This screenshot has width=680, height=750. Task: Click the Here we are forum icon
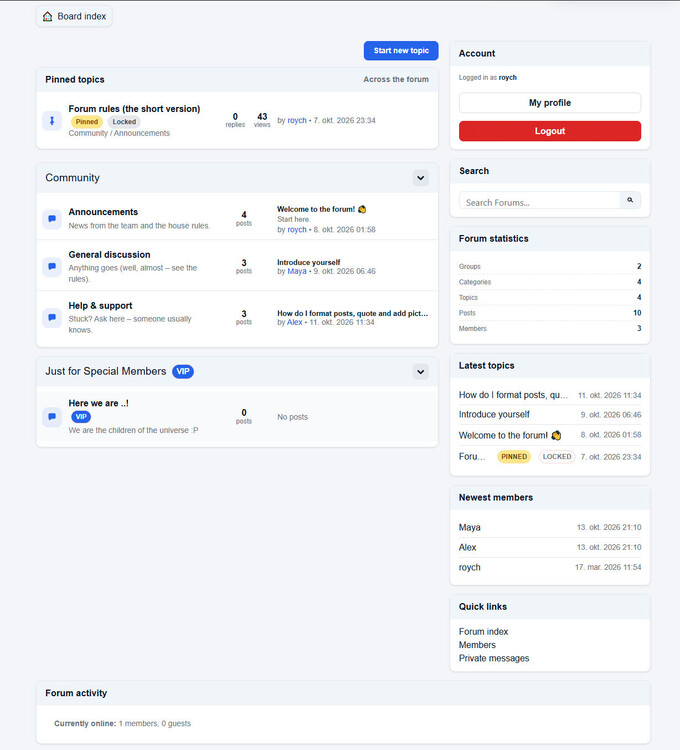[52, 417]
